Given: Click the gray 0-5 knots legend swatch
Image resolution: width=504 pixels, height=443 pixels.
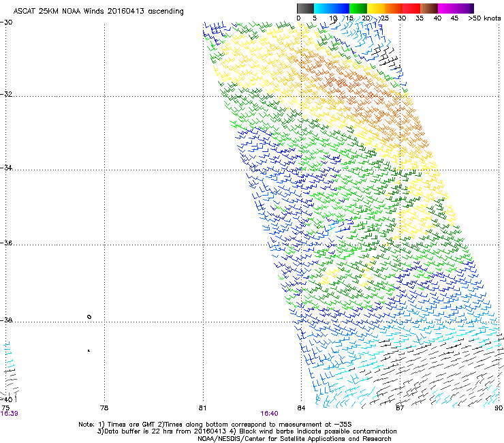Looking at the screenshot, I should (305, 8).
